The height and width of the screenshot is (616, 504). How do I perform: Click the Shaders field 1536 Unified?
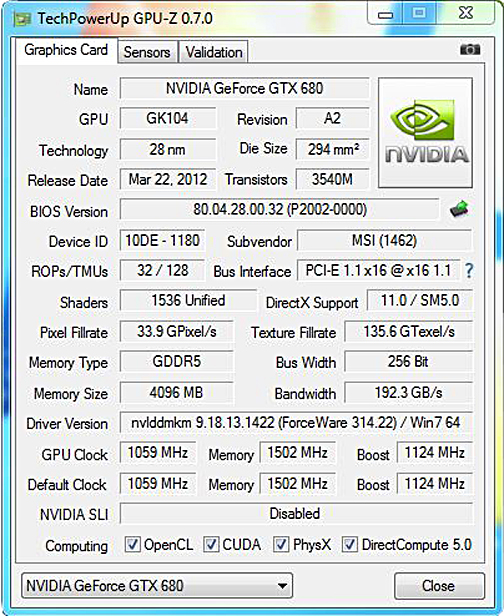[x=188, y=301]
